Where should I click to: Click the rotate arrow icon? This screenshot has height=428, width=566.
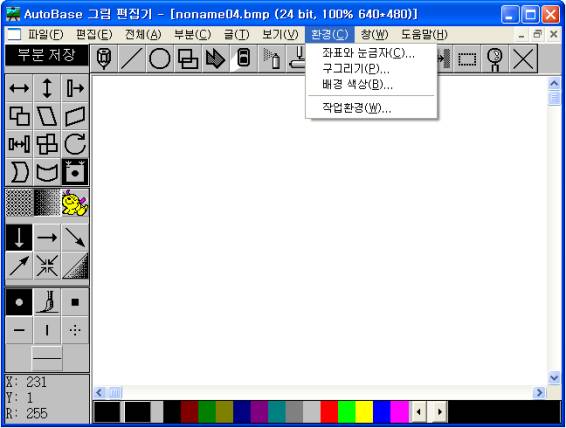[75, 144]
